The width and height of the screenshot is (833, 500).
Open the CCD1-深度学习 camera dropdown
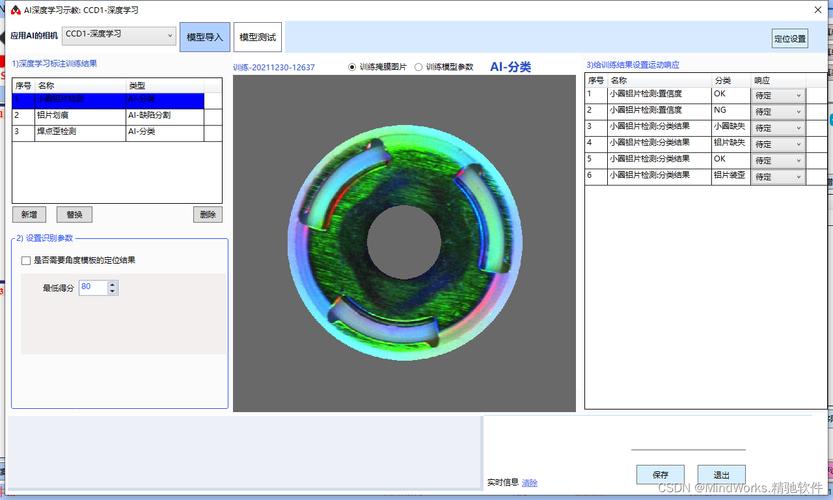(119, 35)
